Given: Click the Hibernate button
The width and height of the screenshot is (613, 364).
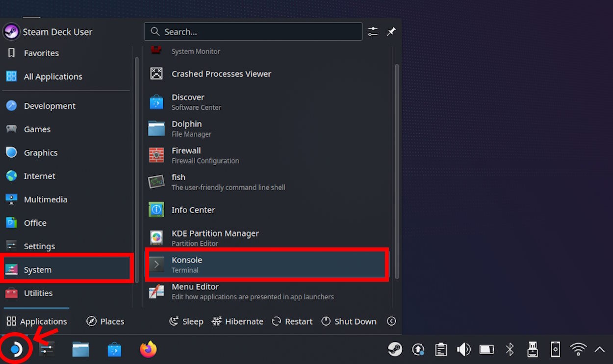Looking at the screenshot, I should tap(237, 321).
